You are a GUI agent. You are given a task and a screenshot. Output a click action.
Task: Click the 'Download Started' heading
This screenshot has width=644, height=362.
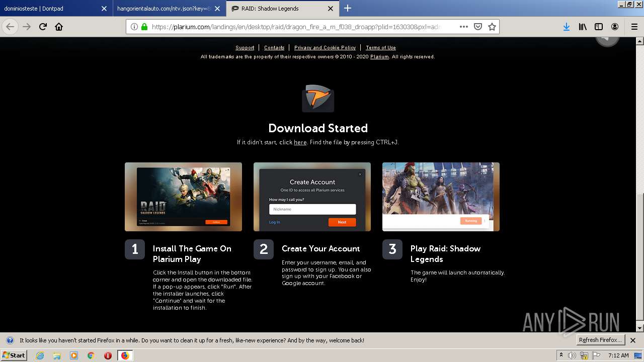(318, 128)
